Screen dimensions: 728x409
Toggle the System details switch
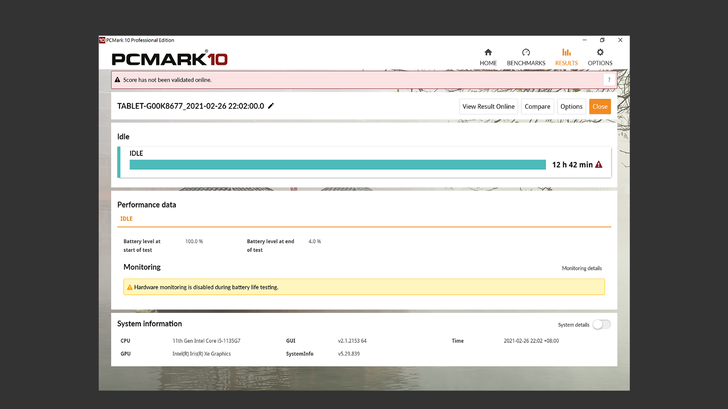601,324
